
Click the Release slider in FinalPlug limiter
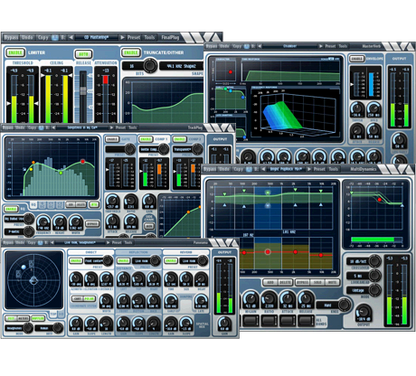point(83,91)
